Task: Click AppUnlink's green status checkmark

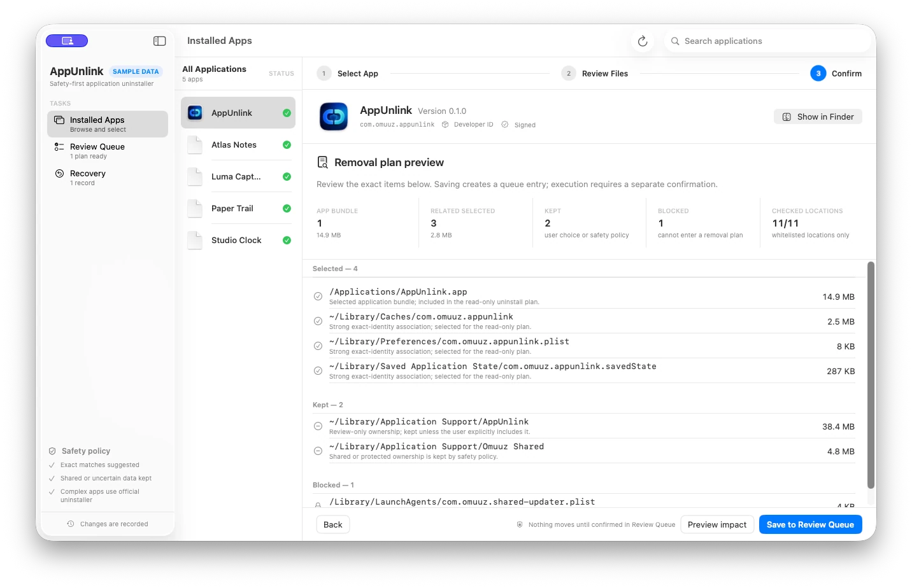Action: 287,113
